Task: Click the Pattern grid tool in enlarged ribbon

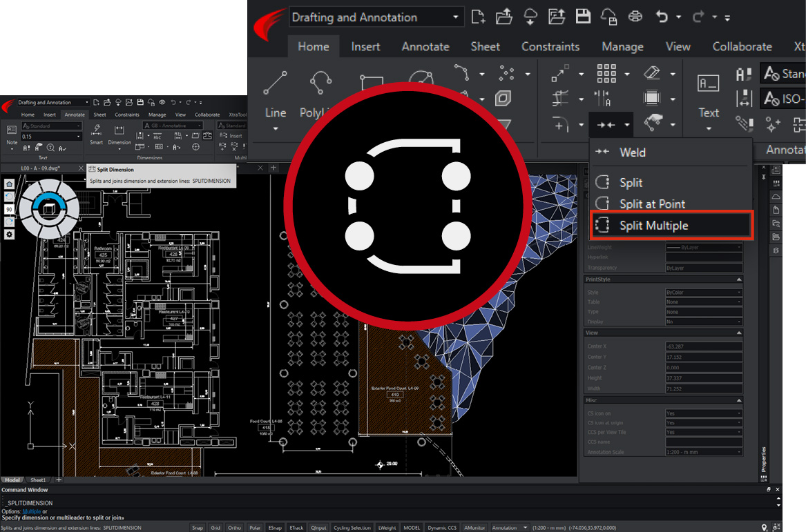Action: pos(606,73)
